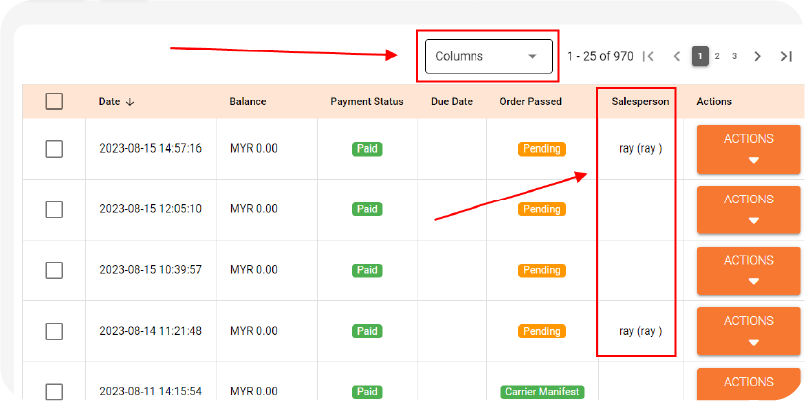
Task: Check the row dated 2023-08-15 10:39:57
Action: (54, 270)
